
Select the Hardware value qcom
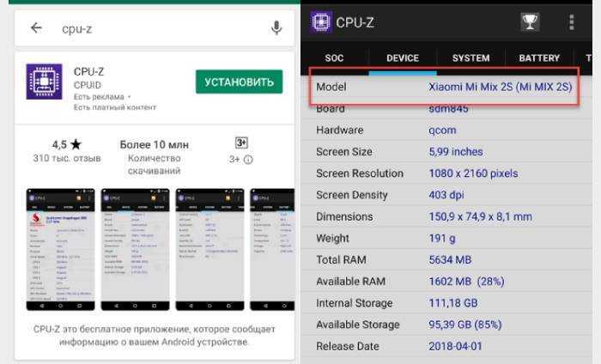tap(442, 130)
